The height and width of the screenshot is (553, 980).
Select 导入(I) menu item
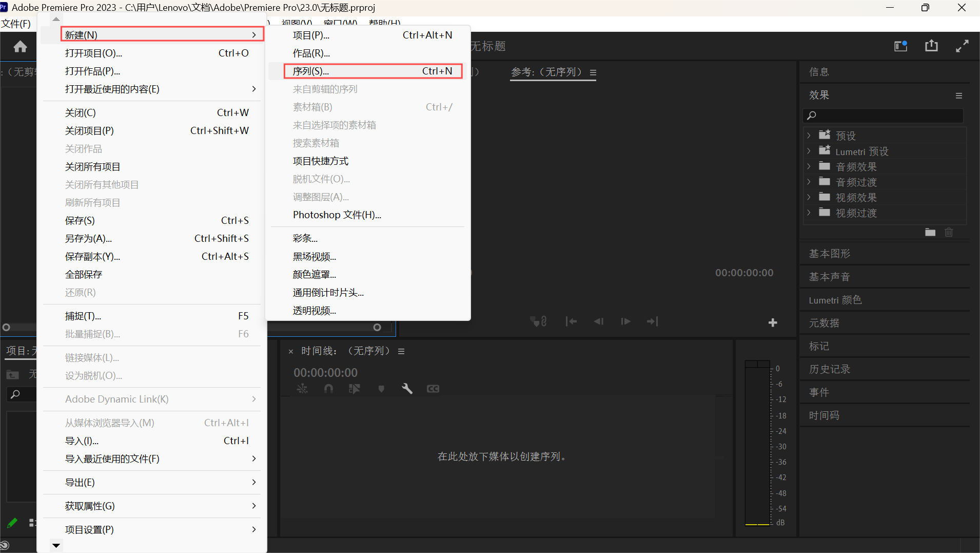tap(152, 441)
